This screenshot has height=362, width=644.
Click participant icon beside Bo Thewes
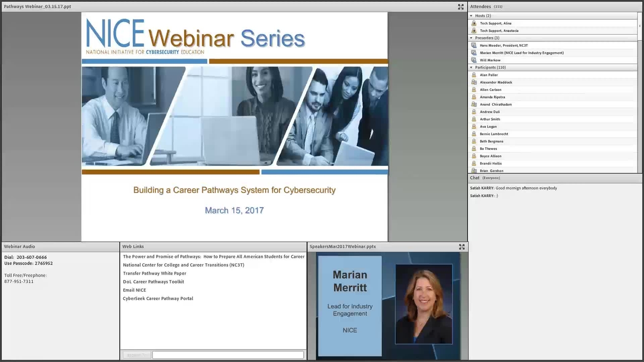click(x=473, y=149)
